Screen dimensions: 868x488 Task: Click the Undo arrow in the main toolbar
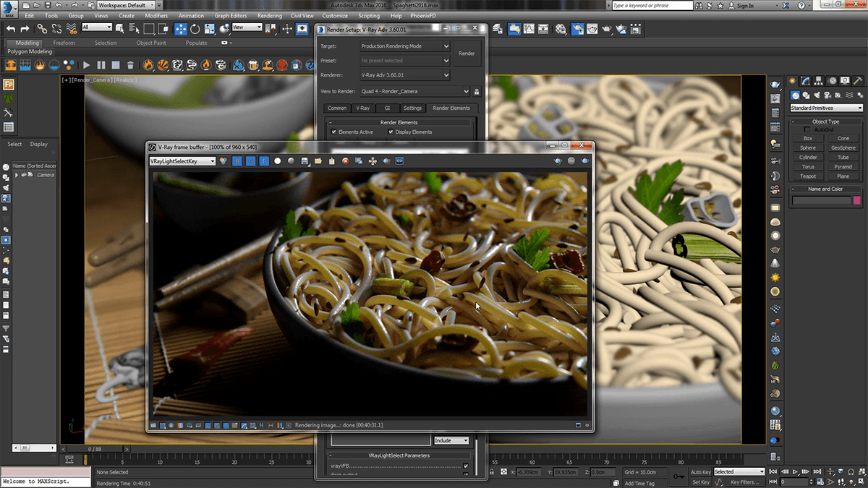click(11, 28)
